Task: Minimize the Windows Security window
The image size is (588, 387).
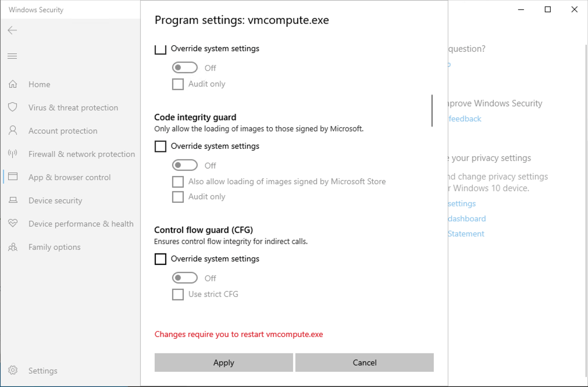Action: [521, 9]
